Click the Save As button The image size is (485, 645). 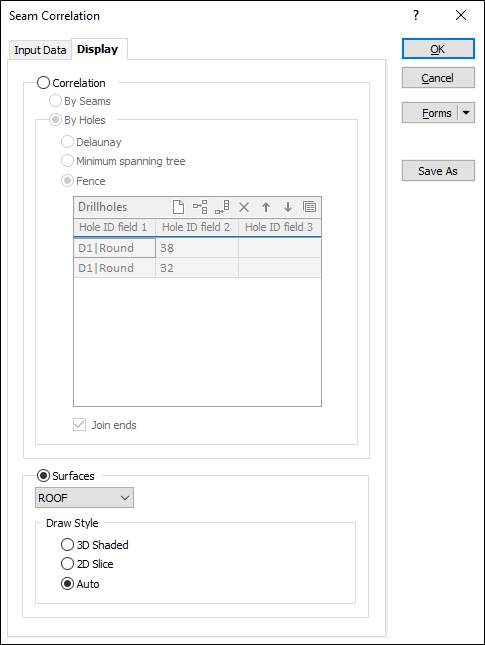click(438, 171)
